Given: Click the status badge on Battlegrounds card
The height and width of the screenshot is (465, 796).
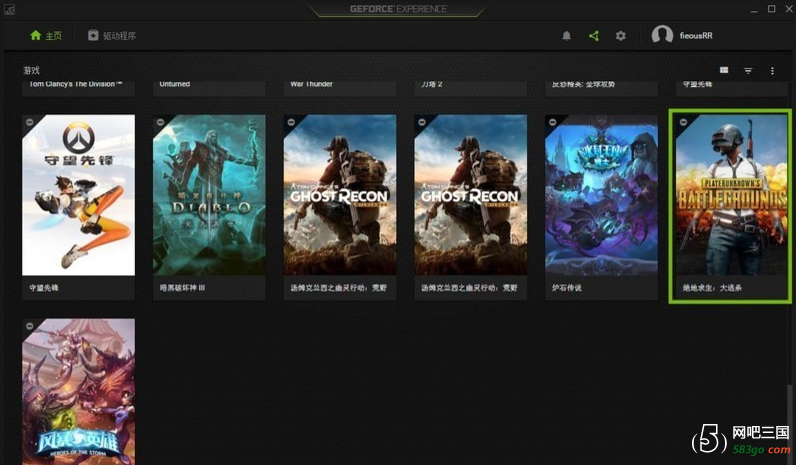Looking at the screenshot, I should coord(683,122).
